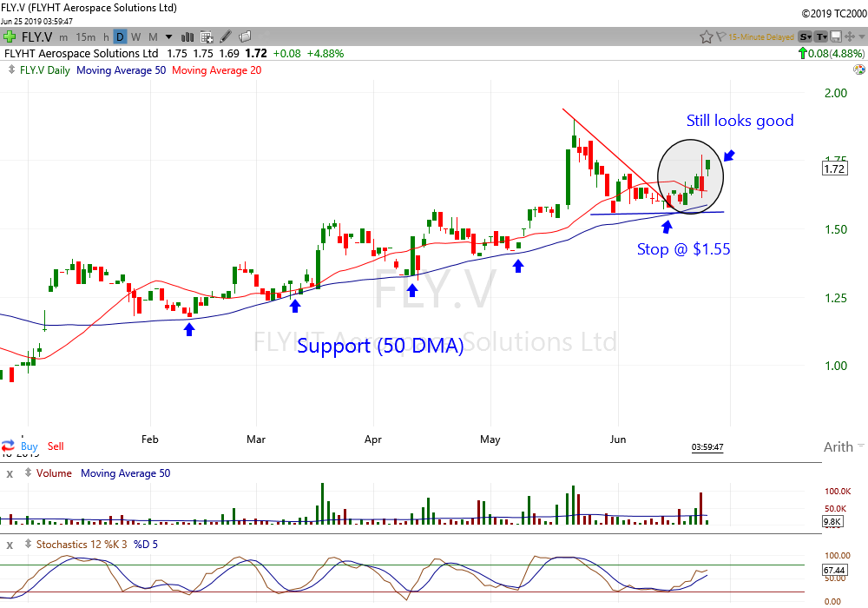Click the +4.88% change in the quote line
This screenshot has height=608, width=868.
(x=325, y=53)
